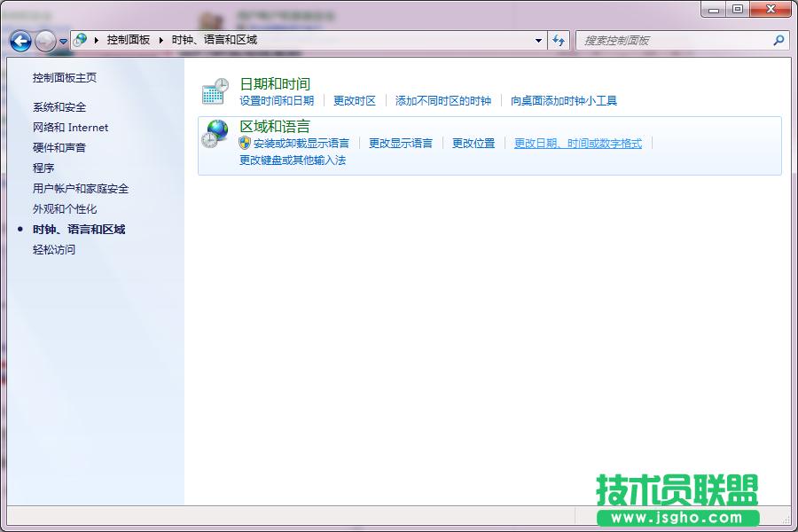Select 外观和个性化 in the sidebar

pyautogui.click(x=65, y=208)
